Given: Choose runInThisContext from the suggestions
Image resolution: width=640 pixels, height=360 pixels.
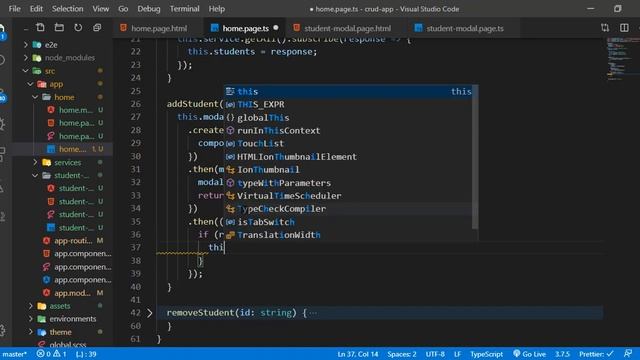Looking at the screenshot, I should [x=349, y=131].
